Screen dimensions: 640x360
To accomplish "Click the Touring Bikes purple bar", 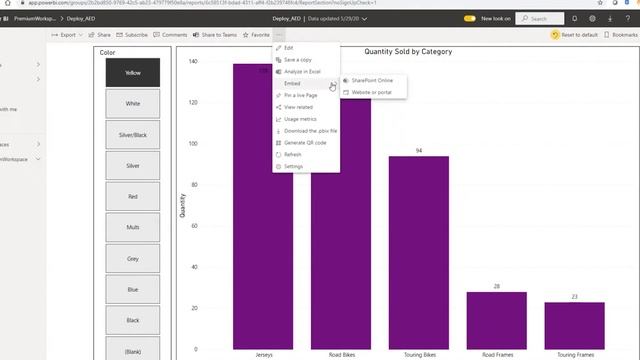I will coord(419,253).
